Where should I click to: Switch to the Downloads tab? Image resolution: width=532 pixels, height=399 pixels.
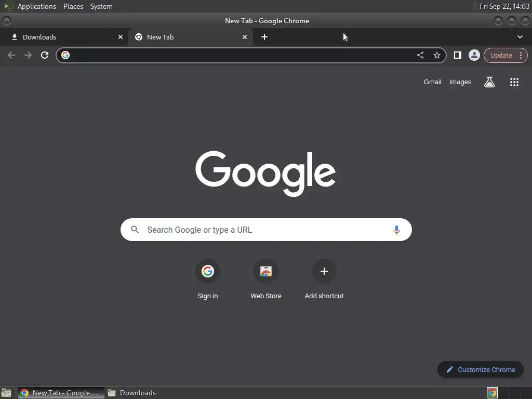(x=63, y=37)
